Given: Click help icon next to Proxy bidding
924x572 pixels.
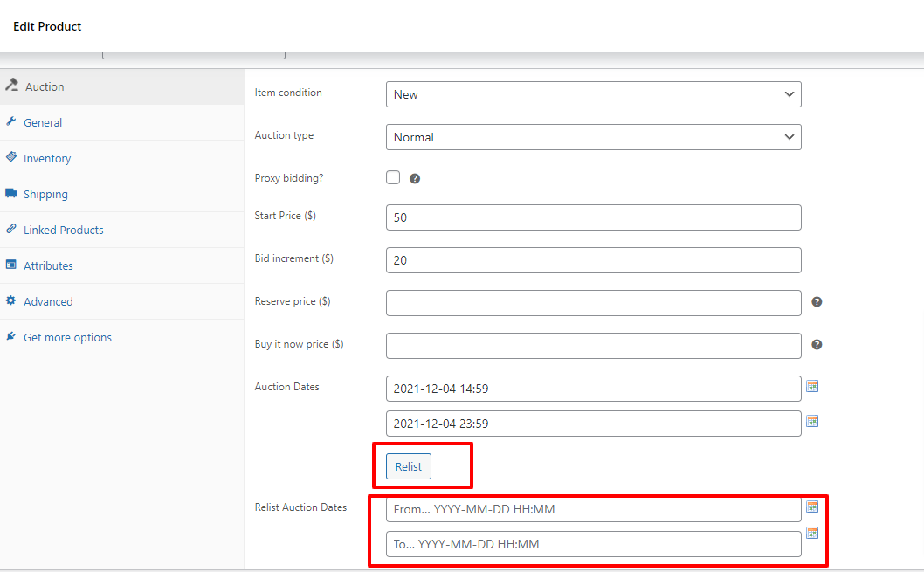Looking at the screenshot, I should click(415, 178).
